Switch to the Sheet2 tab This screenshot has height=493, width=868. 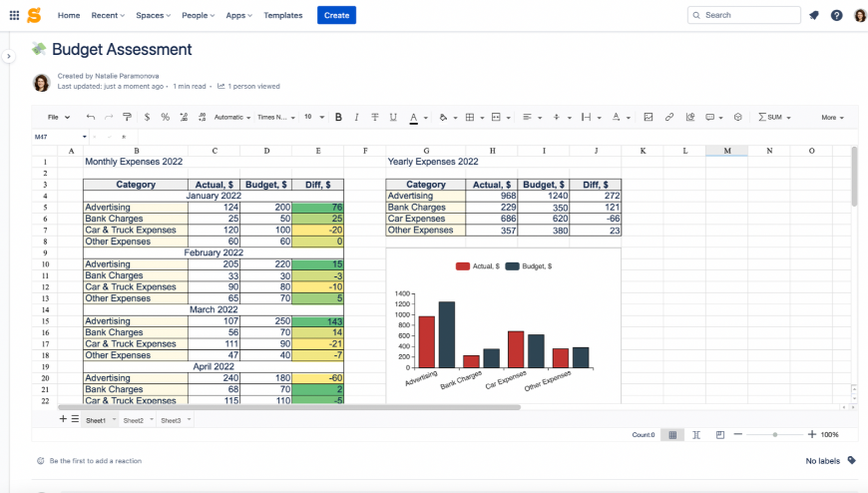tap(134, 420)
